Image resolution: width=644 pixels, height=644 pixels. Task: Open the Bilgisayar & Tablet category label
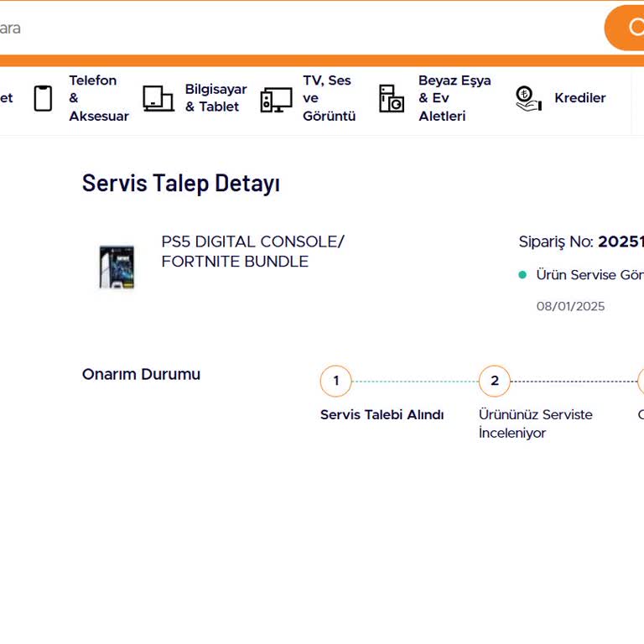click(216, 98)
